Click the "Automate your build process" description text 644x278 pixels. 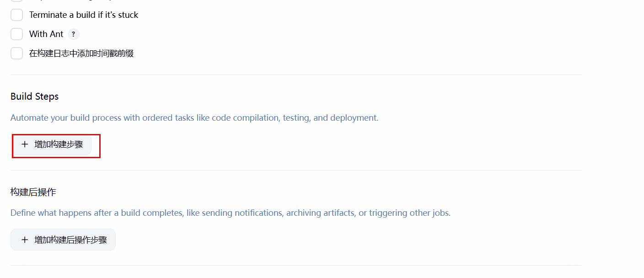(194, 118)
